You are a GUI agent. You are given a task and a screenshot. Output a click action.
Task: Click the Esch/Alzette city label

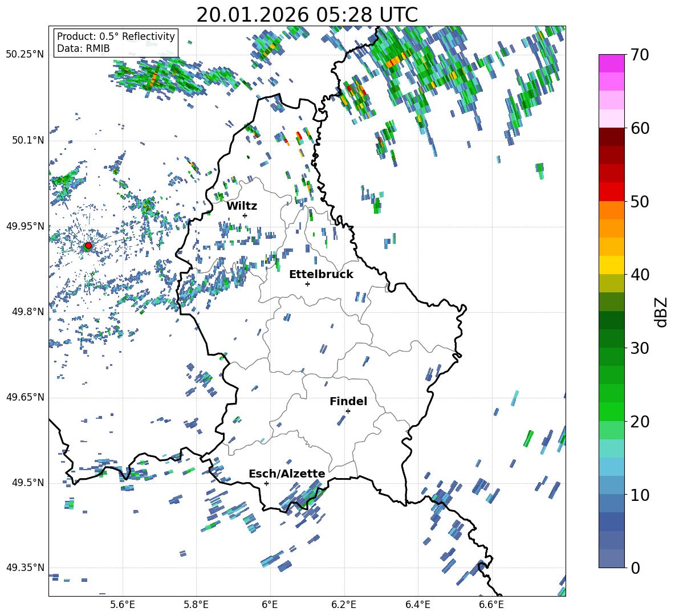coord(287,474)
